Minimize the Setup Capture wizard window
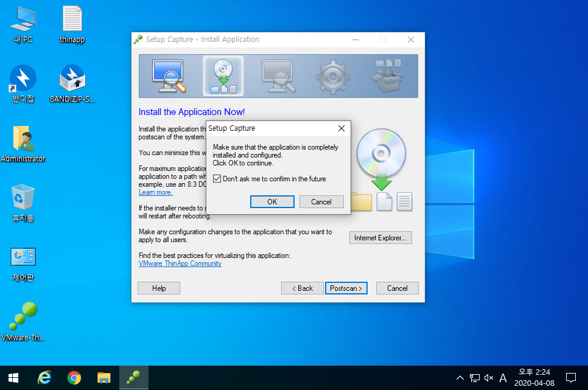This screenshot has height=390, width=588. coord(355,40)
